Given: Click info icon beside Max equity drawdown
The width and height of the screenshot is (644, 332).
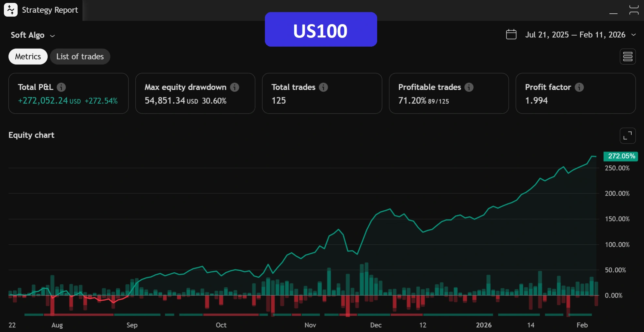Looking at the screenshot, I should point(235,87).
